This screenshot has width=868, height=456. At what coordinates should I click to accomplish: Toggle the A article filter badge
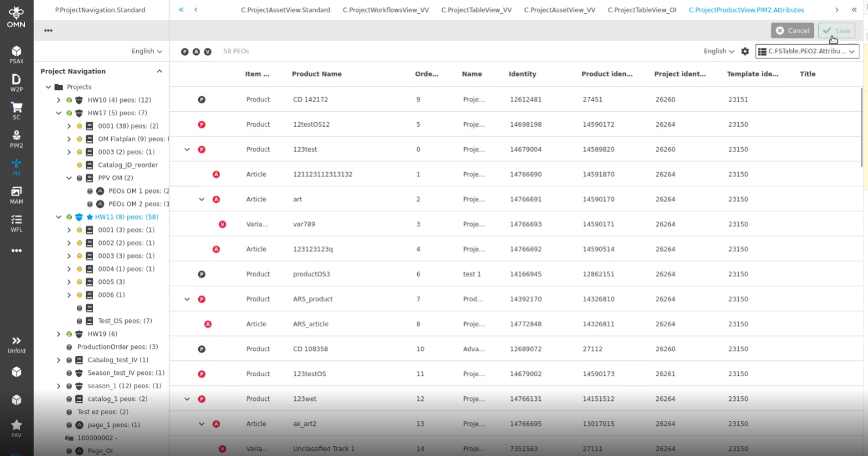196,52
